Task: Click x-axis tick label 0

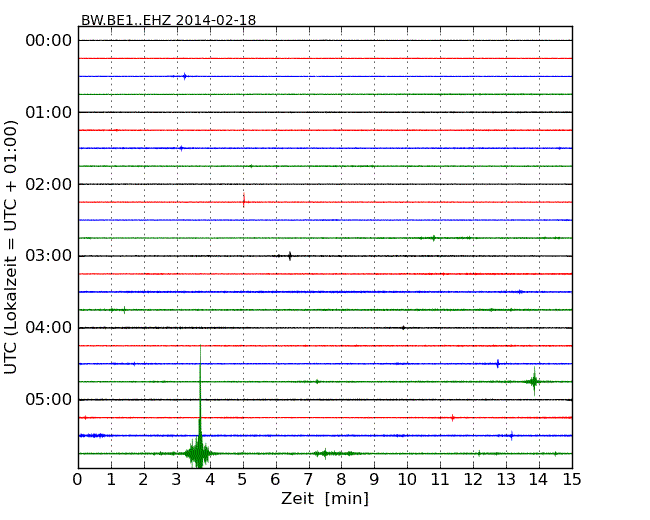Action: click(78, 479)
